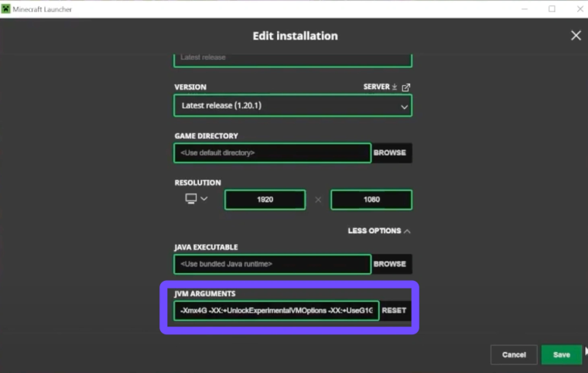Image resolution: width=588 pixels, height=373 pixels.
Task: Browse for the game directory
Action: point(390,152)
